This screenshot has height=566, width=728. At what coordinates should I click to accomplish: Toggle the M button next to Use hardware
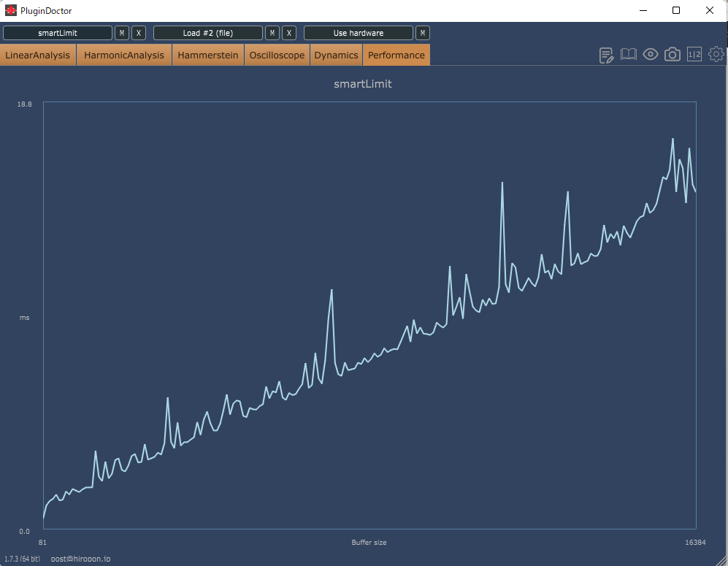coord(423,33)
